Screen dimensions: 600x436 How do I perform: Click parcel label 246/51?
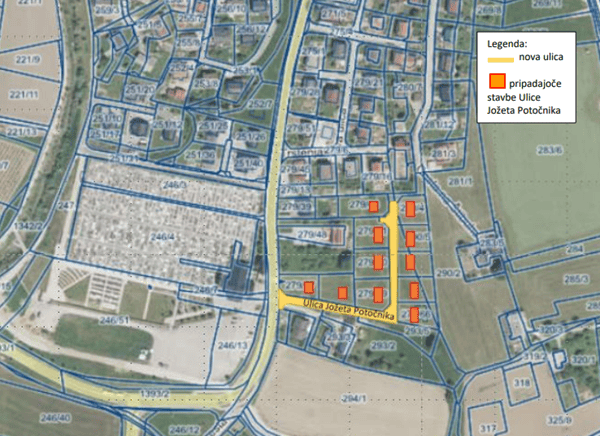114,320
